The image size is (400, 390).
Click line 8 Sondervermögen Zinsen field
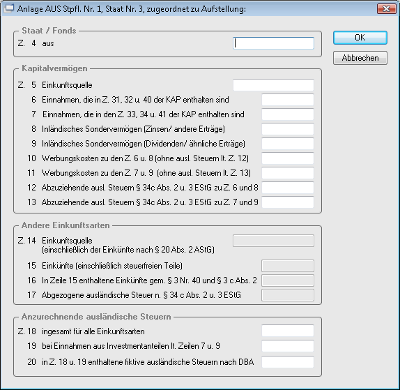pyautogui.click(x=288, y=129)
